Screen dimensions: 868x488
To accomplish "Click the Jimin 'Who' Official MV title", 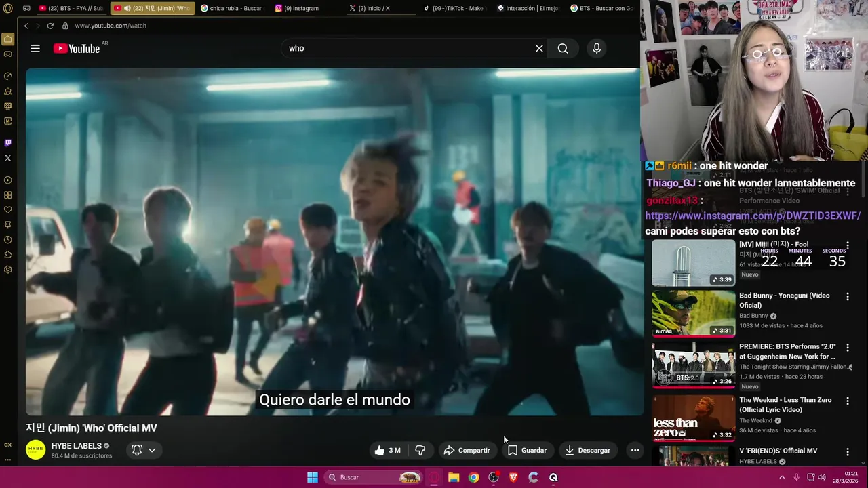I will (x=92, y=428).
